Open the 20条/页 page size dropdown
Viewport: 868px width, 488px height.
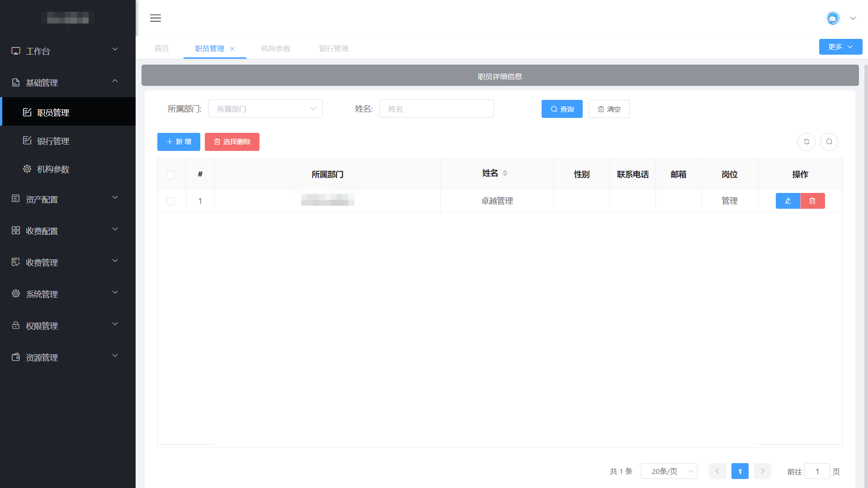coord(669,471)
